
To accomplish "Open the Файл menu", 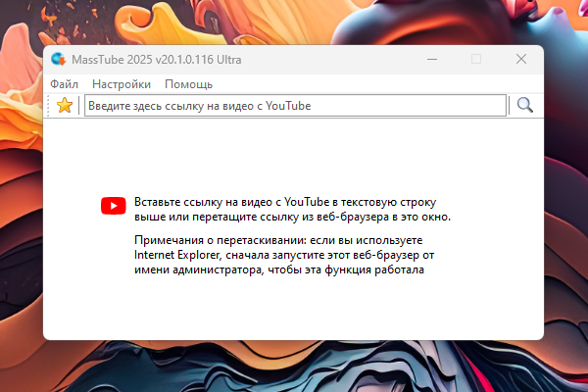I will coord(64,84).
